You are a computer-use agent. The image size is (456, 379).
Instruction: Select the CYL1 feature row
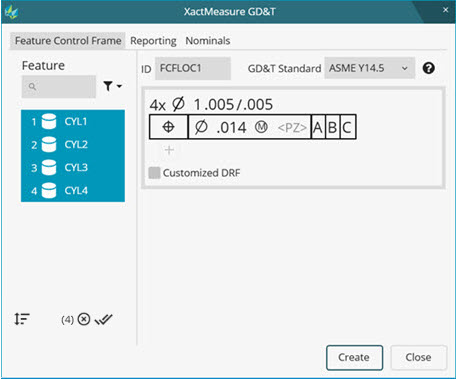73,122
